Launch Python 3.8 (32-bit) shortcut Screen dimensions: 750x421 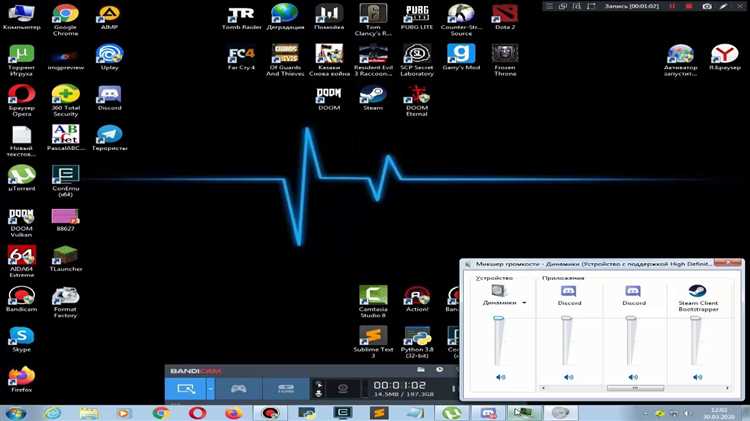point(417,342)
